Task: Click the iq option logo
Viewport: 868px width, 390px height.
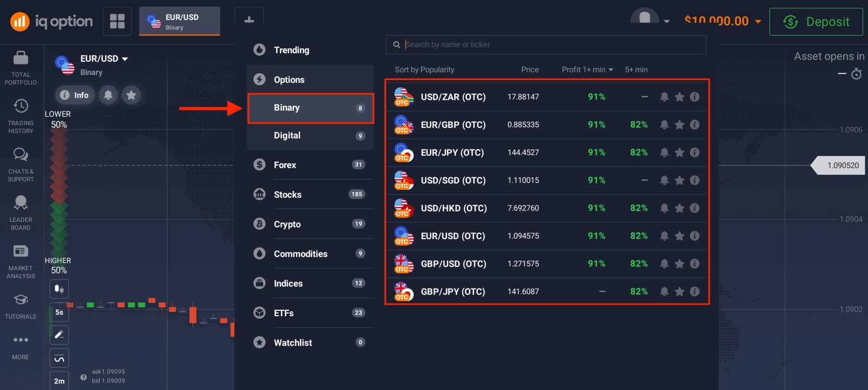Action: click(x=52, y=22)
